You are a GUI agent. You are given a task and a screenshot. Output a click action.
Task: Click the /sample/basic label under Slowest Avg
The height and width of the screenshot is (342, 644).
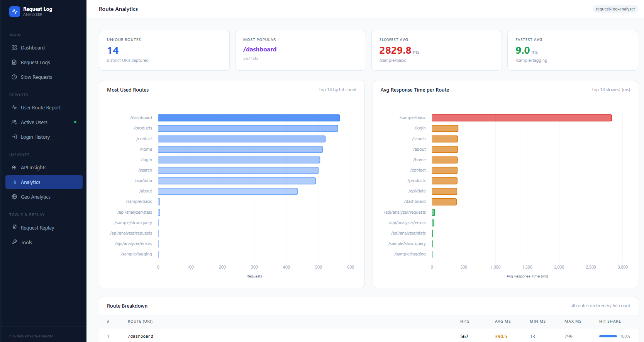click(x=393, y=60)
